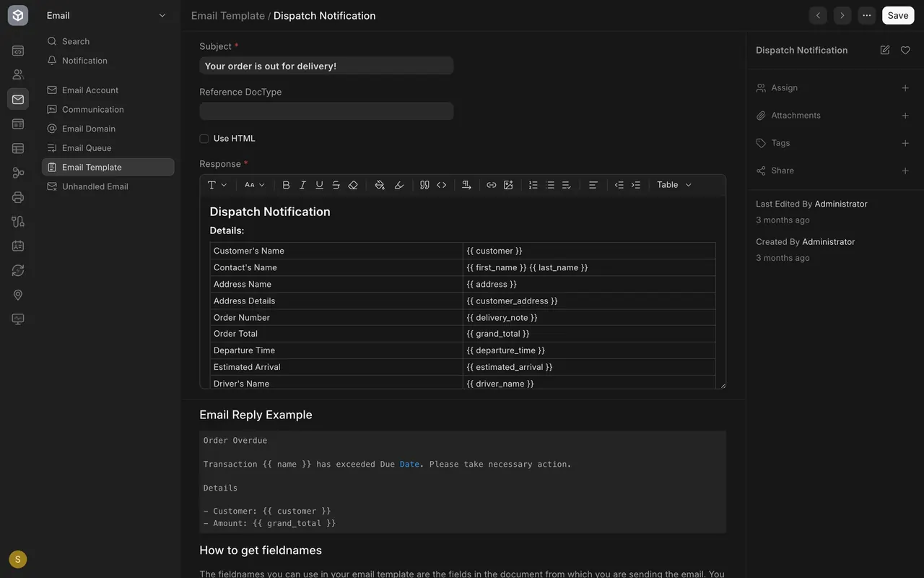Open the Table dropdown in editor toolbar
This screenshot has width=924, height=578.
point(674,185)
